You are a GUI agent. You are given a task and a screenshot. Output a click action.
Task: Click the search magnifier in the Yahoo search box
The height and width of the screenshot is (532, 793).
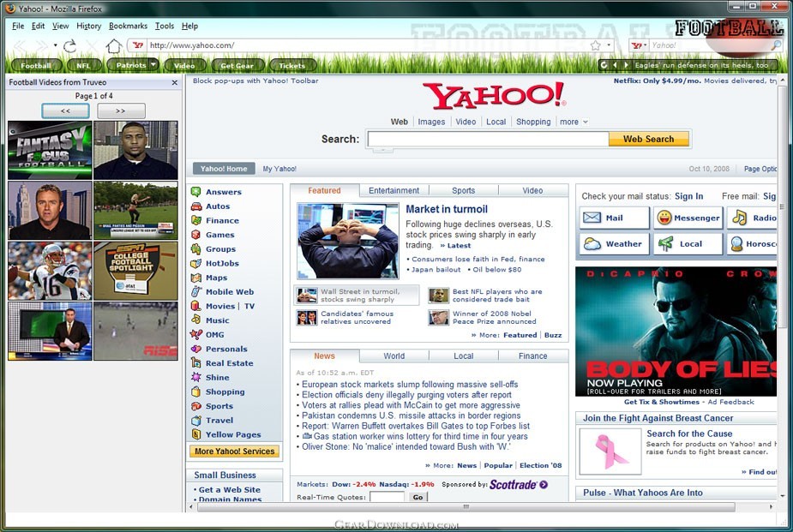pos(777,45)
